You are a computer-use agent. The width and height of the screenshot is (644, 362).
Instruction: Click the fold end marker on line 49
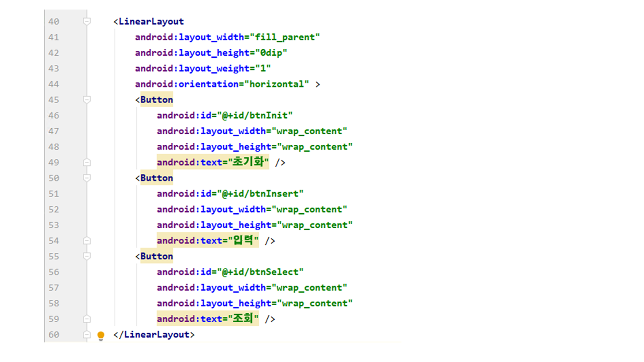coord(87,162)
